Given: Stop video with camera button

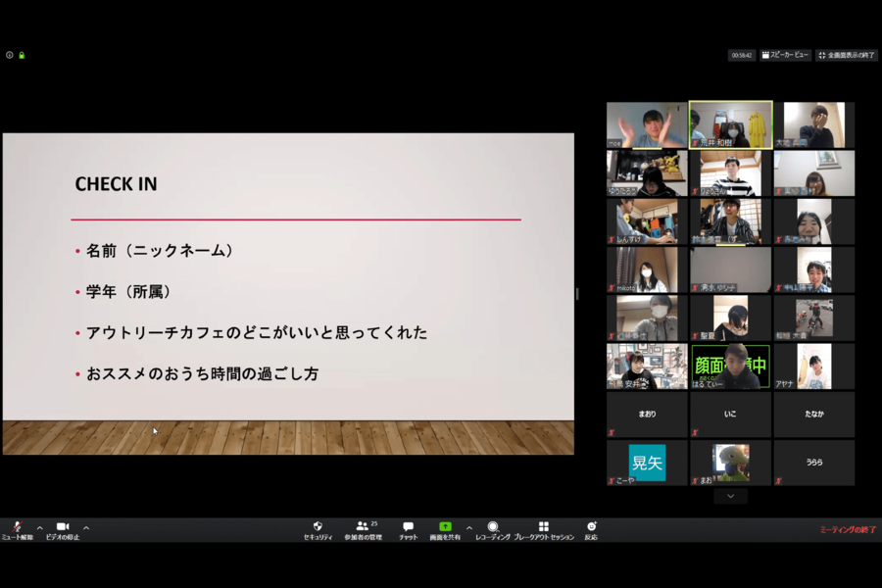Looking at the screenshot, I should coord(63,529).
